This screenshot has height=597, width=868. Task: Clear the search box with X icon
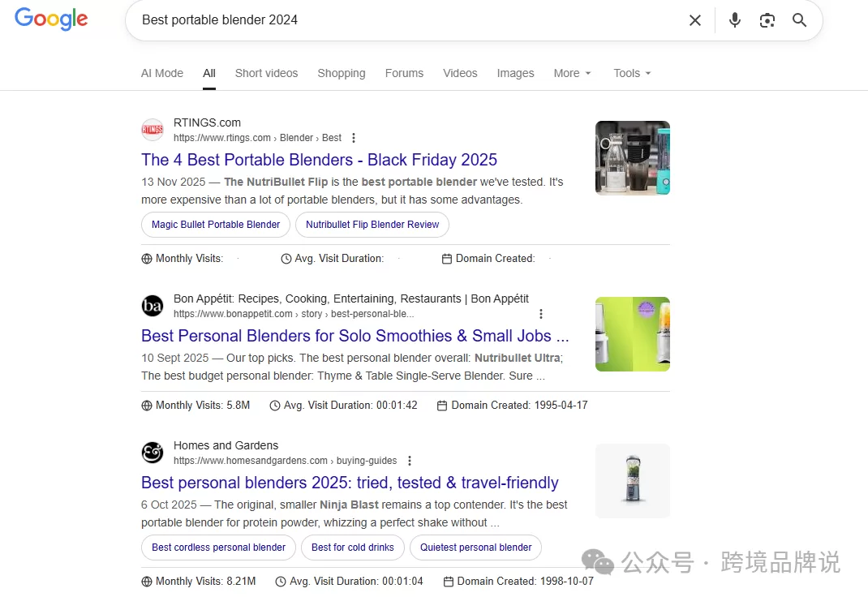pyautogui.click(x=694, y=20)
